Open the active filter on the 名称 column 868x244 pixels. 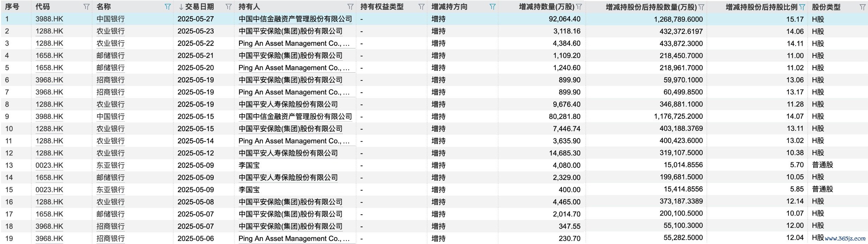point(168,7)
